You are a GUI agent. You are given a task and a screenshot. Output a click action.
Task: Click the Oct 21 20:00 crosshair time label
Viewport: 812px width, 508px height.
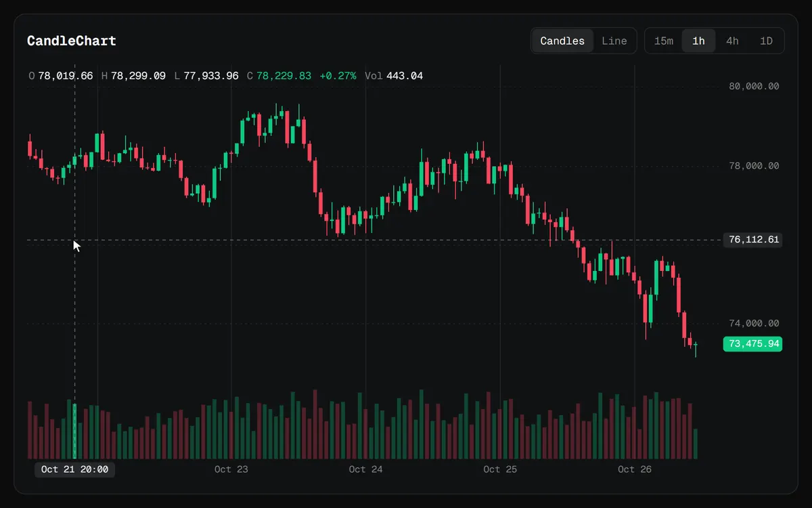tap(74, 469)
